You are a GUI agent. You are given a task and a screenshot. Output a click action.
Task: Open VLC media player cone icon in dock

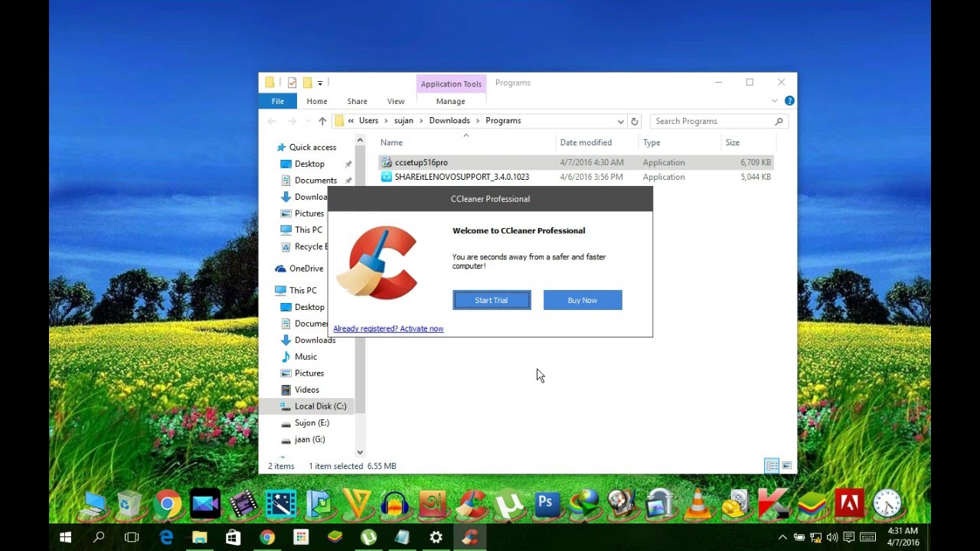tap(697, 504)
